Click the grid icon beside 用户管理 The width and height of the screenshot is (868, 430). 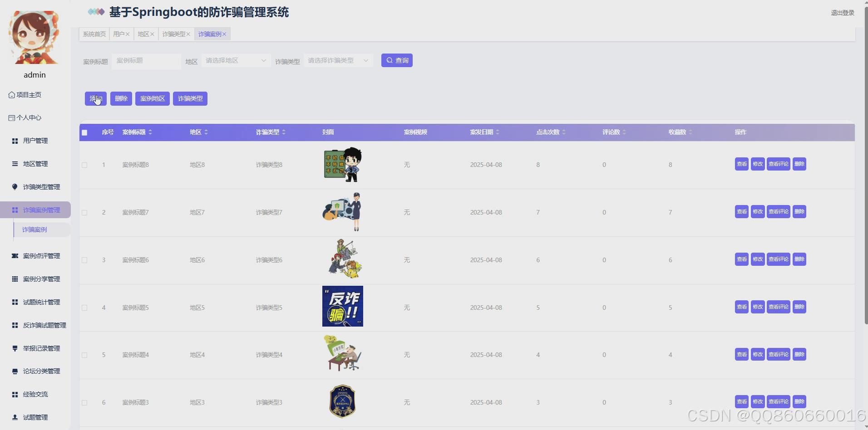click(x=15, y=141)
